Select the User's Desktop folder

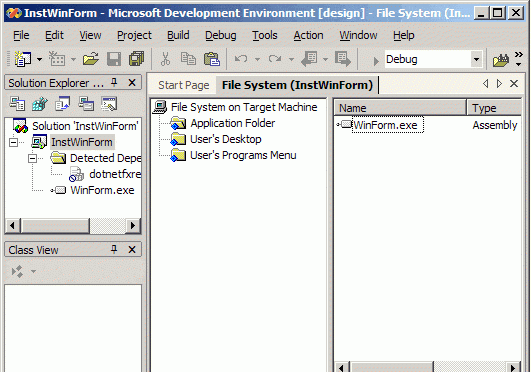click(226, 139)
